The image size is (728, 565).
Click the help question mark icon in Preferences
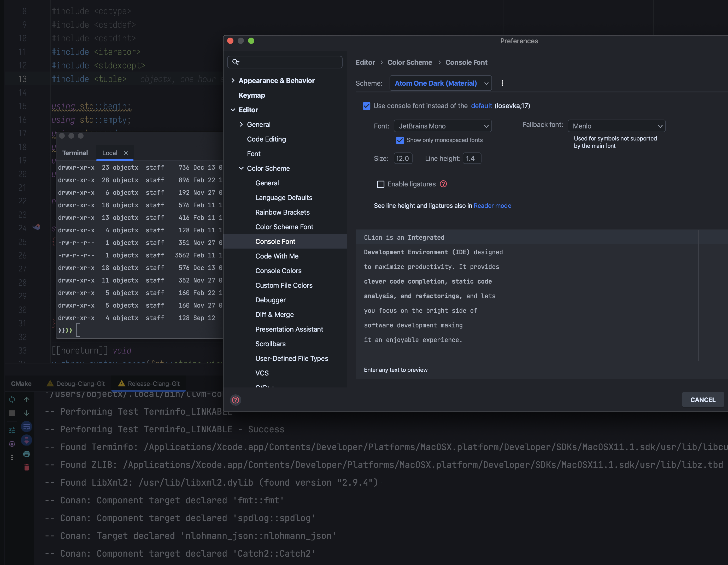point(236,400)
